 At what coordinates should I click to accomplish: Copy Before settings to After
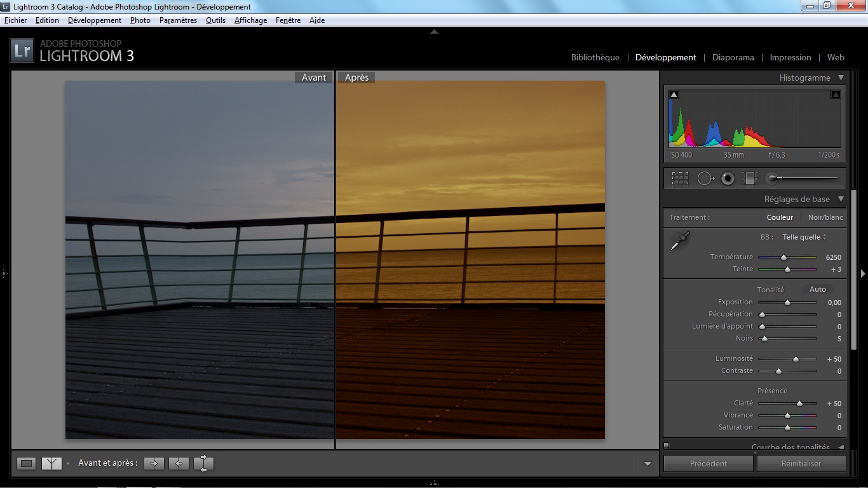154,463
